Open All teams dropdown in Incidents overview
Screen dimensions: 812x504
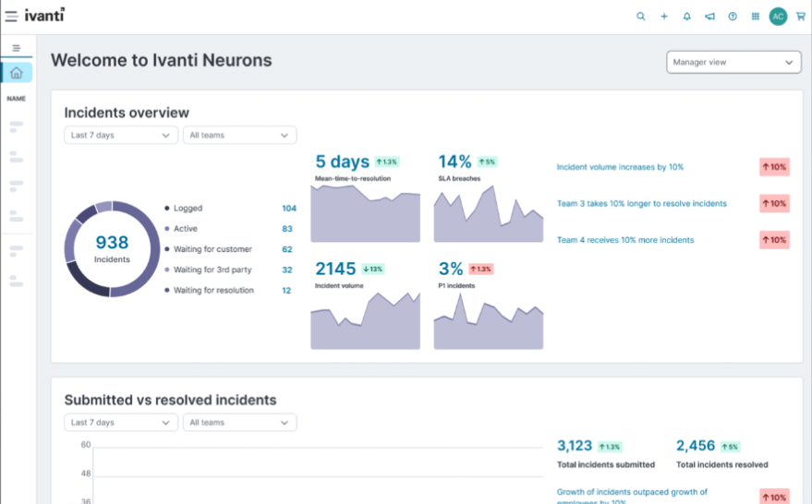[239, 135]
